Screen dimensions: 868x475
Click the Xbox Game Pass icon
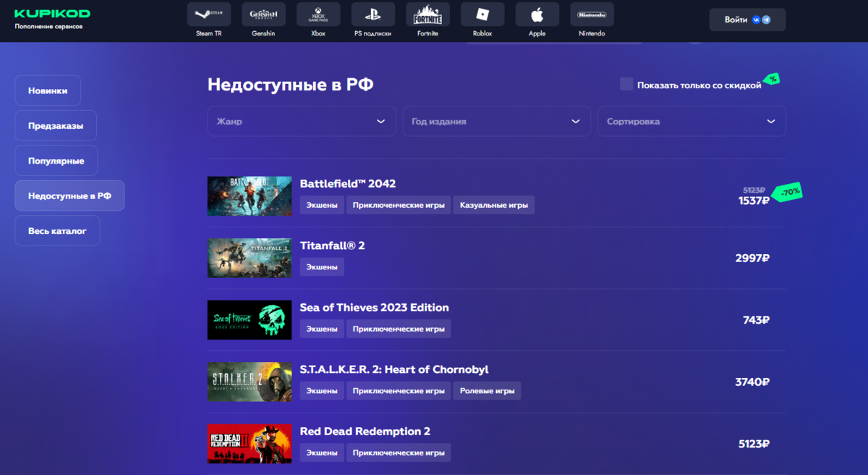[x=318, y=14]
